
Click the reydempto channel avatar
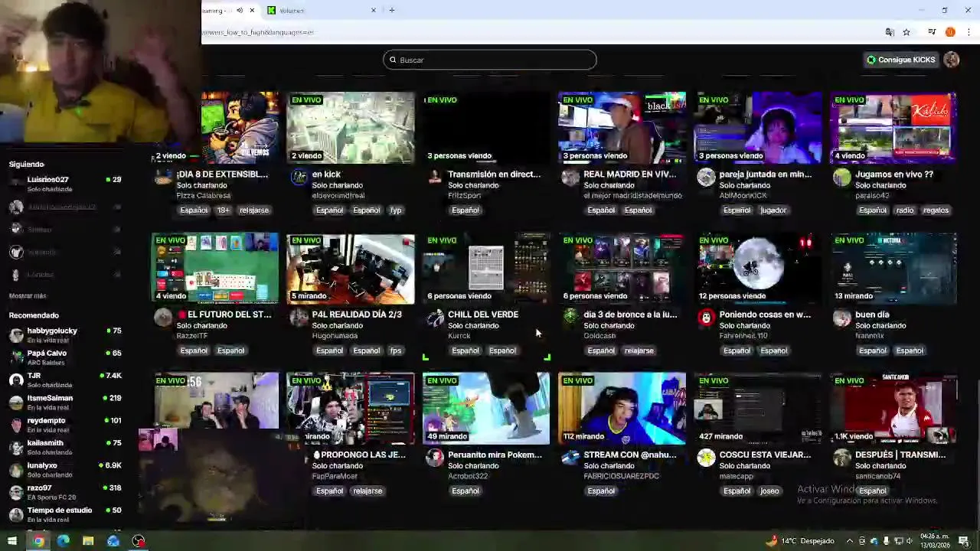[16, 425]
